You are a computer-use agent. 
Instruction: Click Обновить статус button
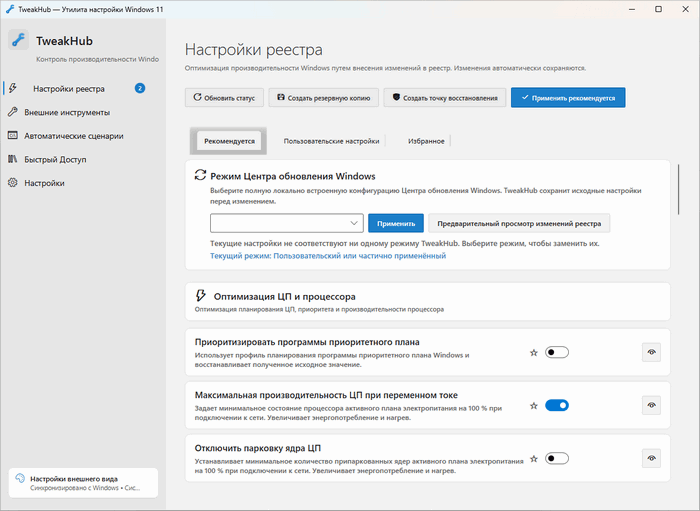pyautogui.click(x=224, y=97)
